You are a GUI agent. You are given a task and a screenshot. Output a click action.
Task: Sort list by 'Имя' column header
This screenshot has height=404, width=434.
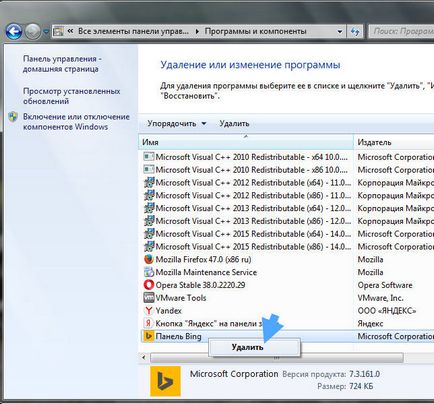pyautogui.click(x=245, y=142)
